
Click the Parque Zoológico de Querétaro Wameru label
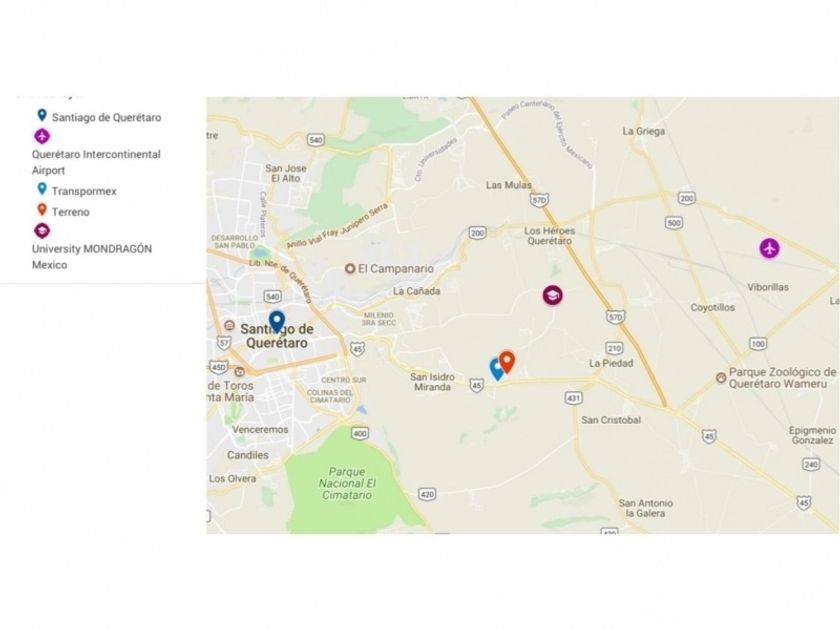[782, 378]
